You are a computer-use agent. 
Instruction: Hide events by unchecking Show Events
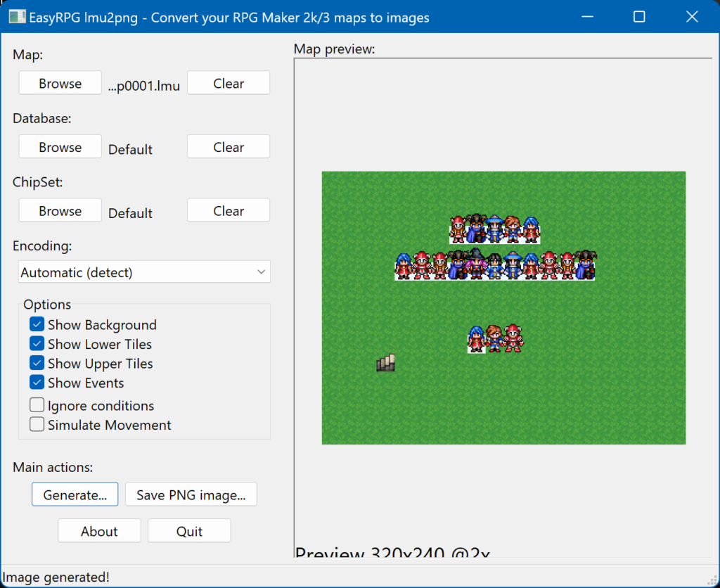[x=37, y=383]
